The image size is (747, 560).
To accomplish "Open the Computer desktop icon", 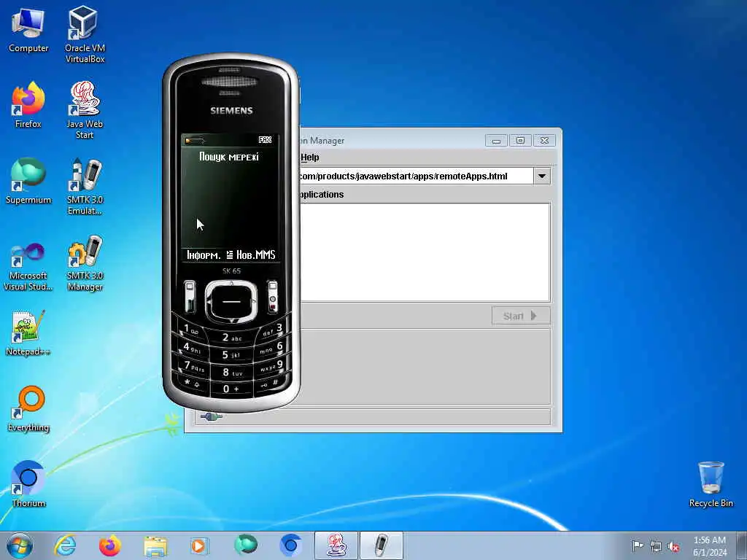I will click(x=28, y=29).
